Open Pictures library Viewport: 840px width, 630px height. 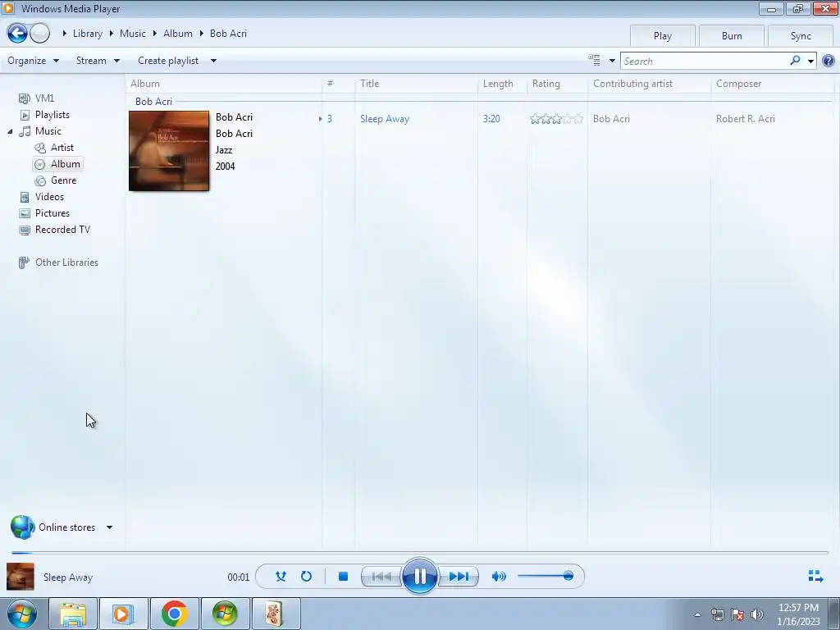pyautogui.click(x=52, y=213)
